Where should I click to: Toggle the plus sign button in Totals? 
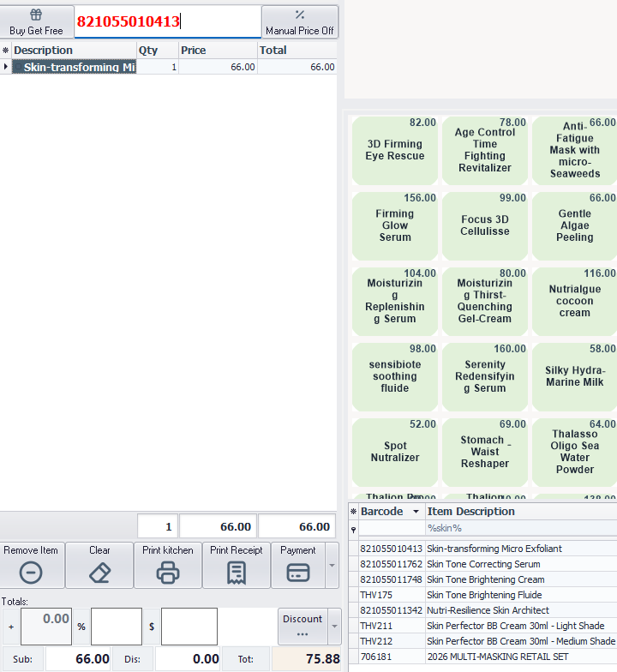pos(11,627)
